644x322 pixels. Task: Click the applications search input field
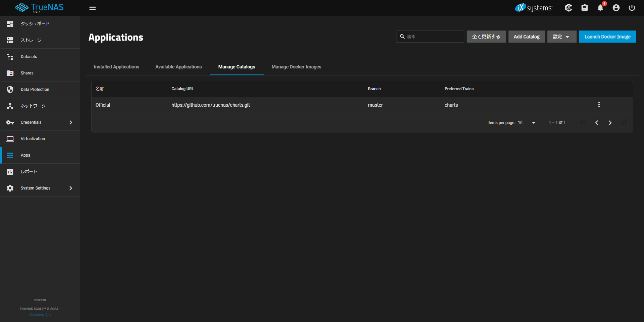pyautogui.click(x=433, y=37)
